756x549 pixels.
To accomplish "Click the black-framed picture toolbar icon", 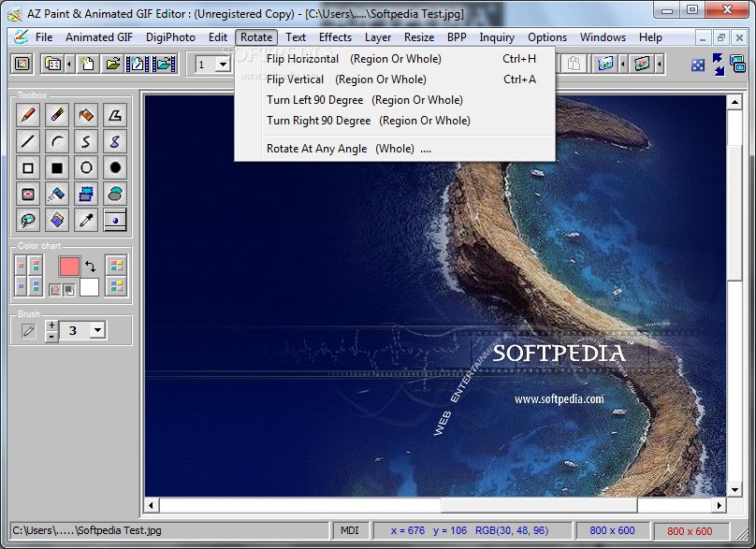I will (x=642, y=64).
